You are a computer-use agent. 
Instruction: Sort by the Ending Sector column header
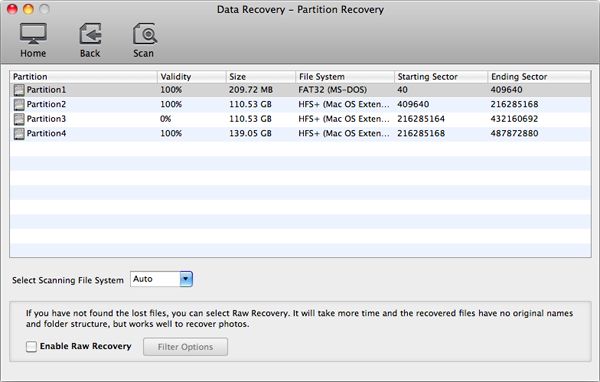[x=539, y=77]
